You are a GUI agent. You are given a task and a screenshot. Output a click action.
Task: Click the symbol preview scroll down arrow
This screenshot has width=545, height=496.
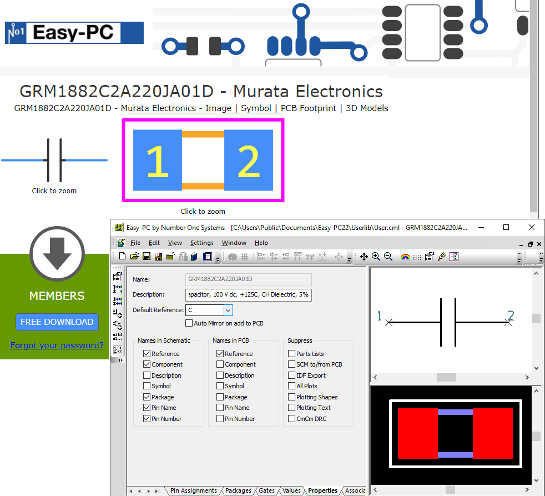pos(536,368)
